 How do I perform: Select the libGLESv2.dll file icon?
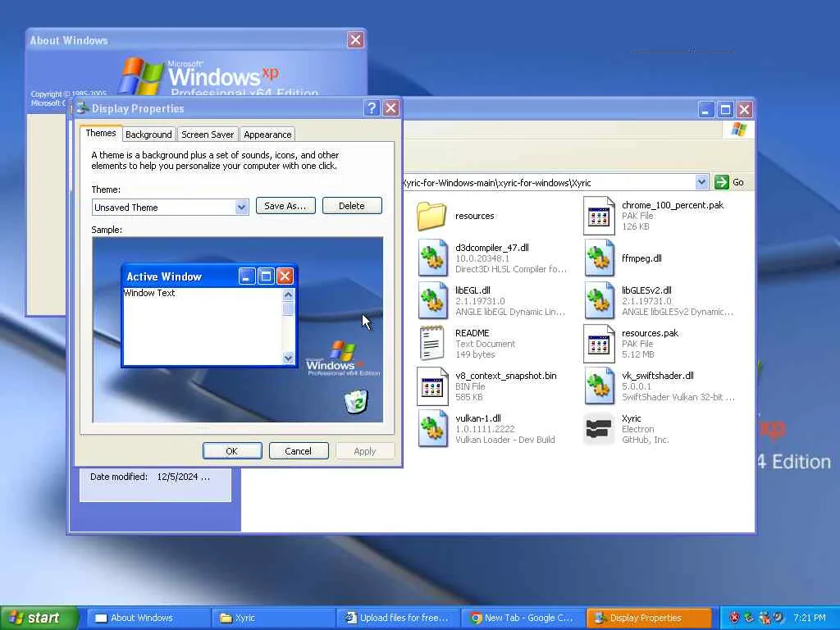(599, 301)
